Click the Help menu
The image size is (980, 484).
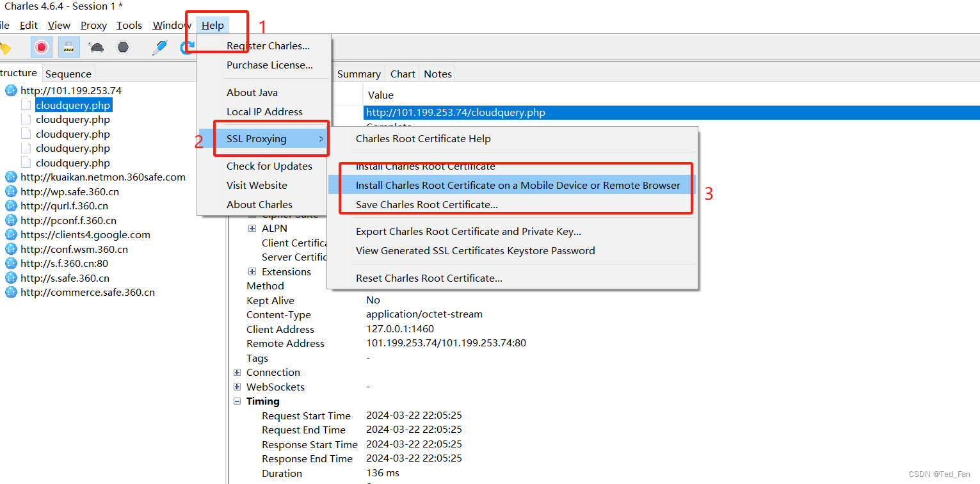(x=213, y=25)
